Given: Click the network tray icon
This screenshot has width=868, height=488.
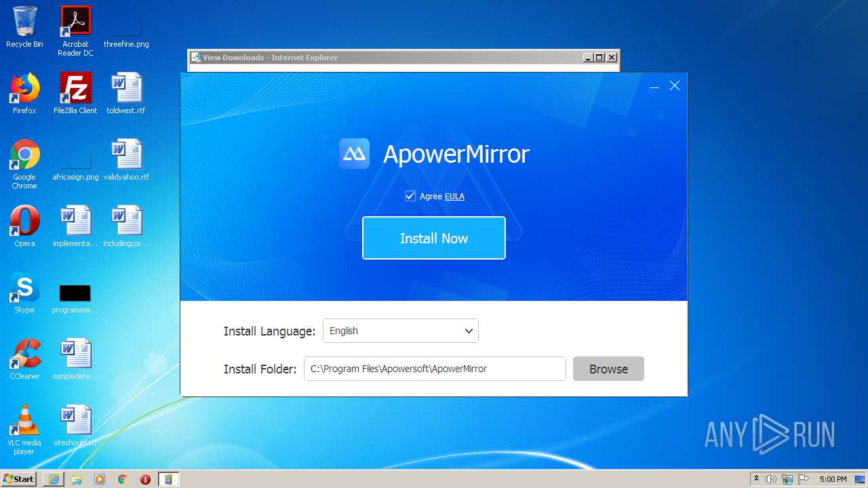Looking at the screenshot, I should (x=787, y=479).
